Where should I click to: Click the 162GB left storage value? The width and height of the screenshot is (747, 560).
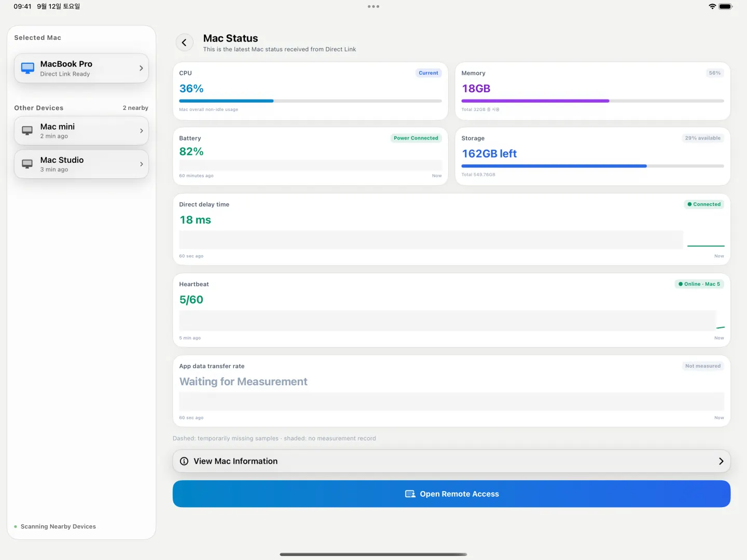[x=489, y=153]
